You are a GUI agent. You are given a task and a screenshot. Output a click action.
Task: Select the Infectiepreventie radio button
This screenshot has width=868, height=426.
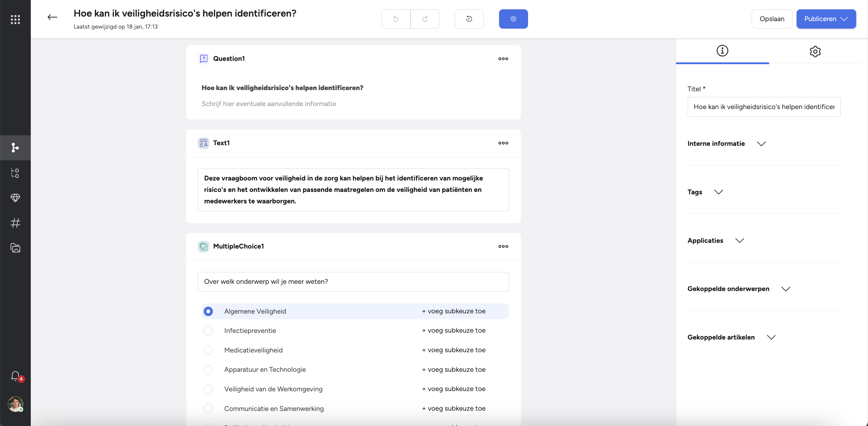pyautogui.click(x=208, y=331)
